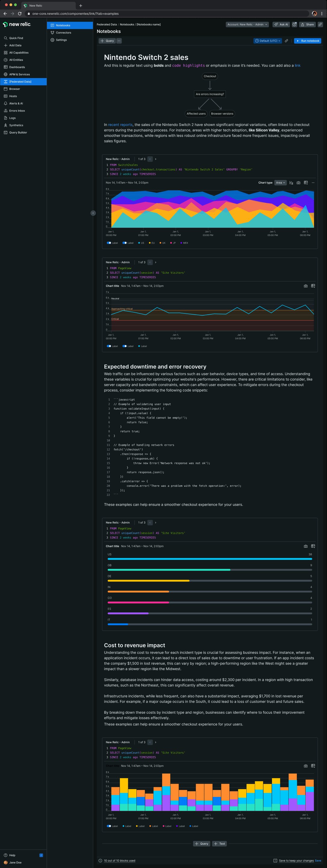Open the help icon beside Ask AI

pyautogui.click(x=294, y=24)
